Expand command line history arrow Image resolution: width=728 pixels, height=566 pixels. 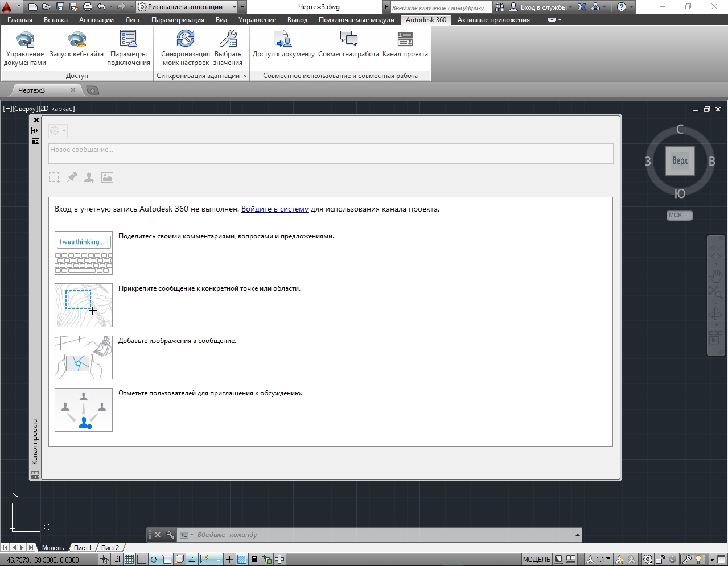pos(578,535)
